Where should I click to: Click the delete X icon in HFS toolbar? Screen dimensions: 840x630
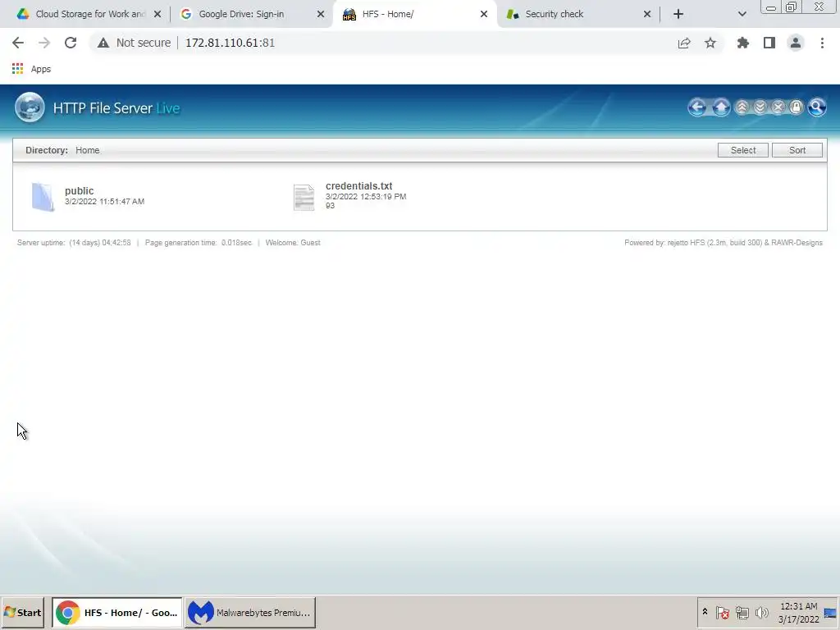[x=778, y=107]
